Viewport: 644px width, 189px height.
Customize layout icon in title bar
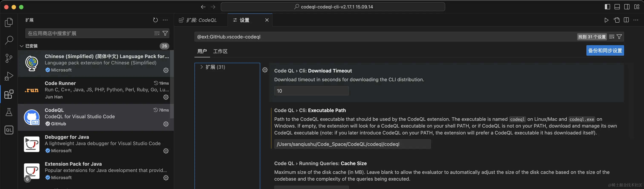click(637, 7)
